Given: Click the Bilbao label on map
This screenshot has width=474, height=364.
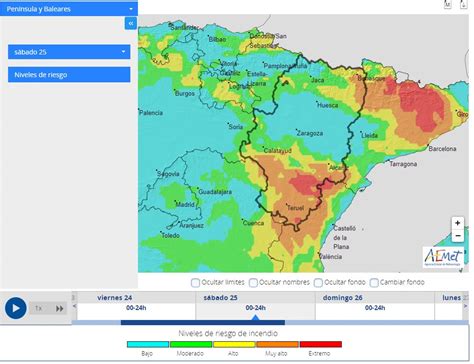Looking at the screenshot, I should (x=217, y=39).
